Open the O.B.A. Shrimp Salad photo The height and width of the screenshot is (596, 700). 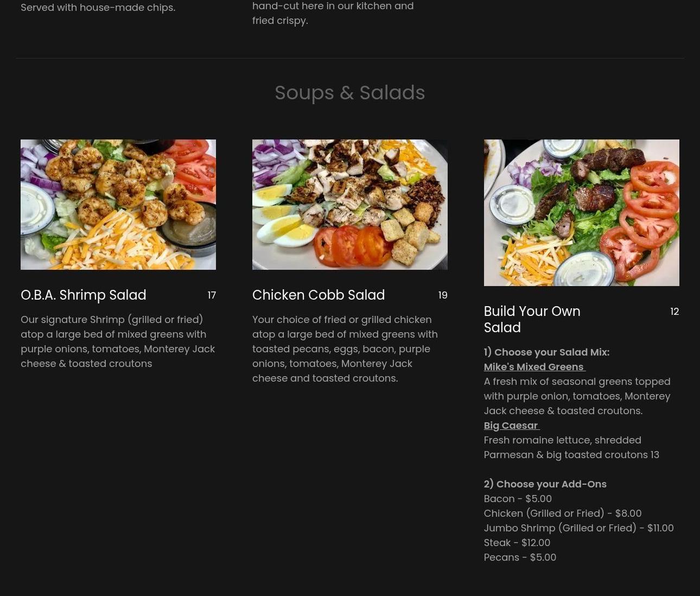(118, 205)
